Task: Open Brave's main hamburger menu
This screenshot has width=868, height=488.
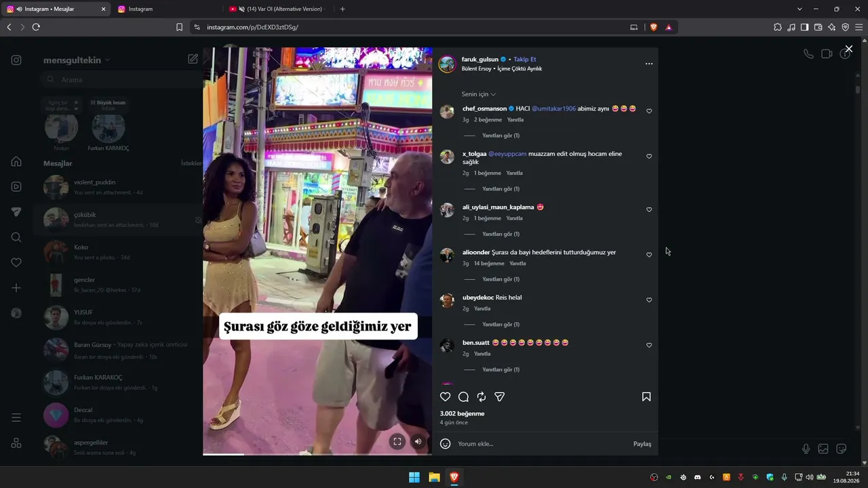Action: click(859, 27)
